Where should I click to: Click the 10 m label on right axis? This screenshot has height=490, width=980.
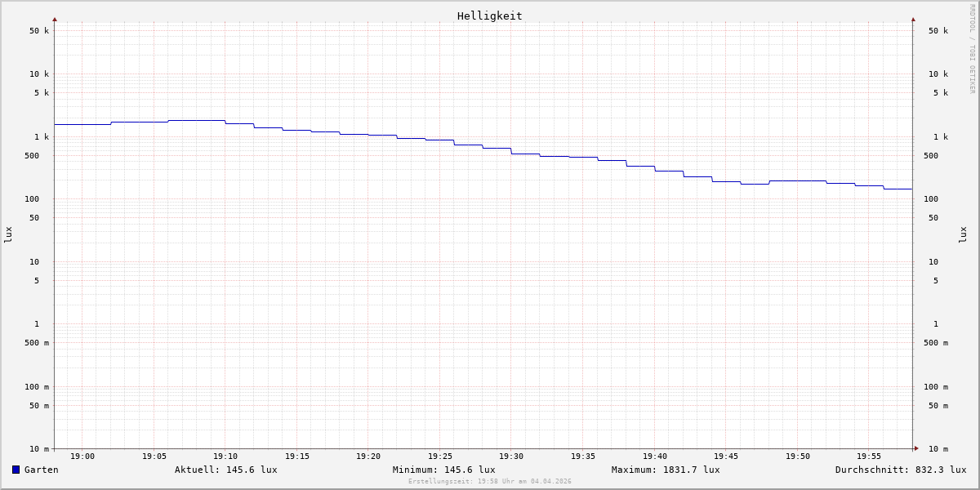tap(938, 449)
